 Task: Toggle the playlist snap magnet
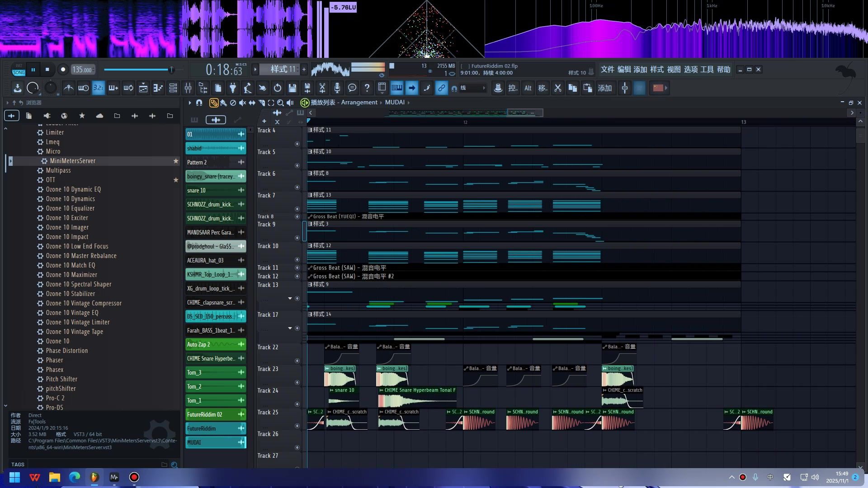[199, 103]
